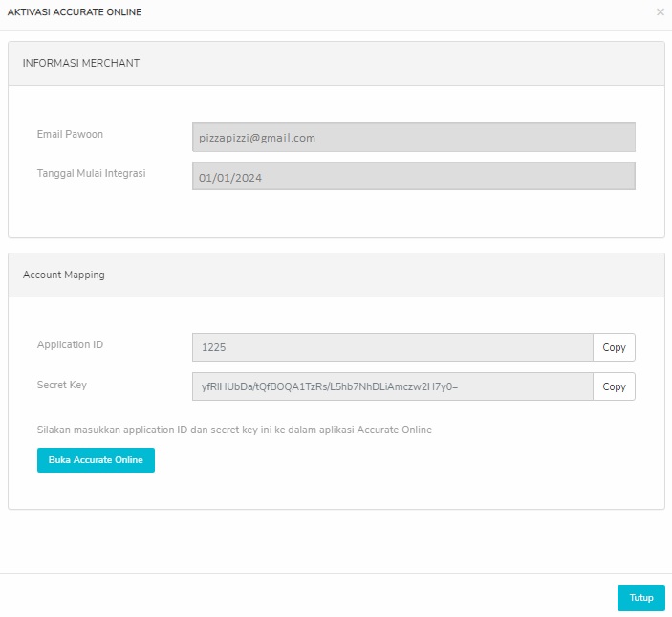Open Accurate Online via the Buka button

tap(96, 460)
